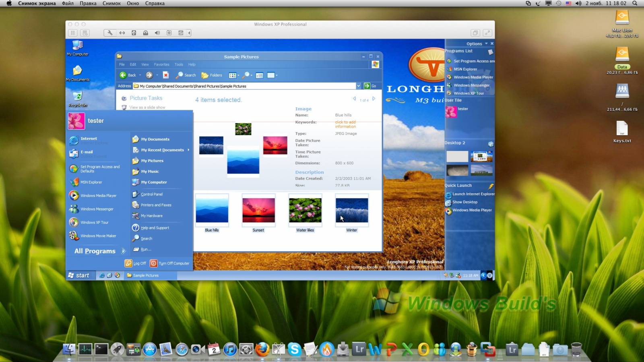Open the My Documents desktop icon
Viewport: 644px width, 362px height.
point(77,74)
